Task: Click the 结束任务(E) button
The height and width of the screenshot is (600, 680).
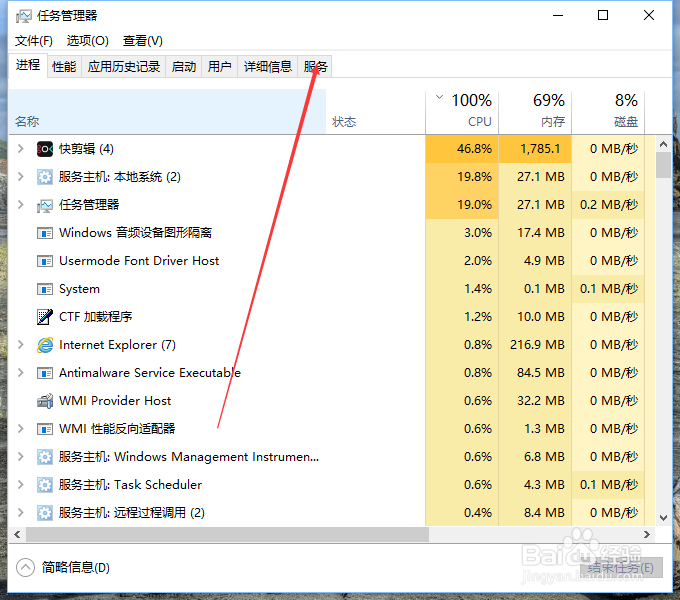Action: click(621, 567)
